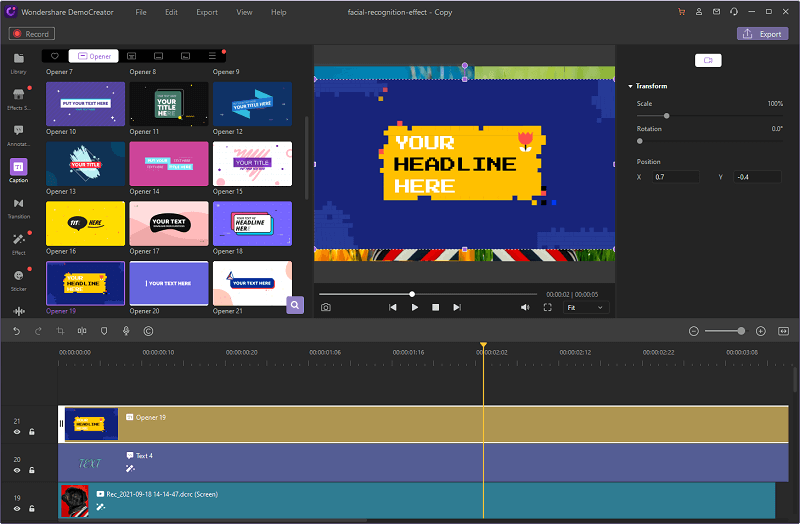800x524 pixels.
Task: Select the Opener caption tab
Action: tap(94, 56)
